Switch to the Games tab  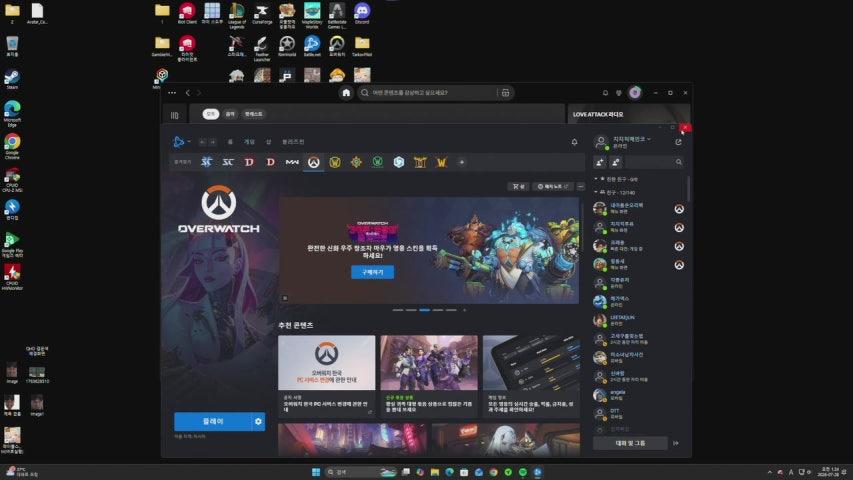click(249, 142)
